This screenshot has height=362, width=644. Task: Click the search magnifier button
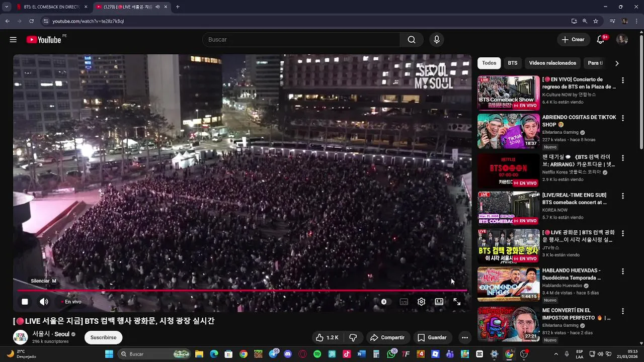click(x=412, y=40)
